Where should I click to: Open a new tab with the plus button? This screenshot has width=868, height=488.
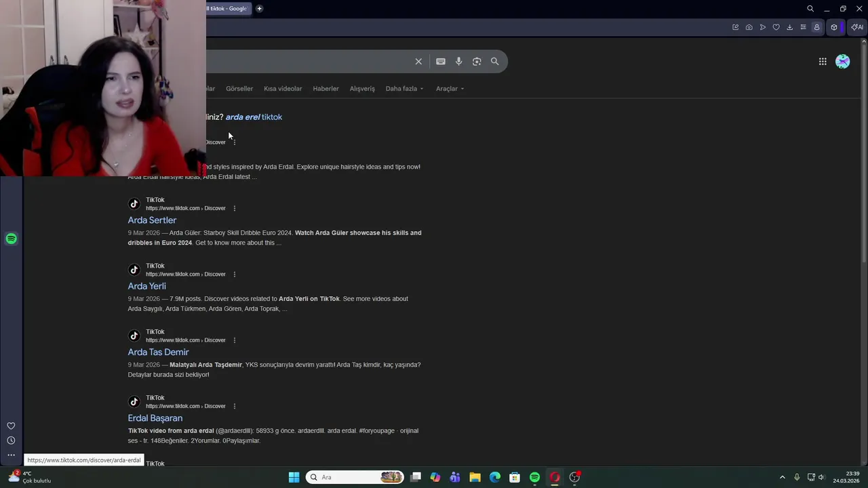(259, 9)
